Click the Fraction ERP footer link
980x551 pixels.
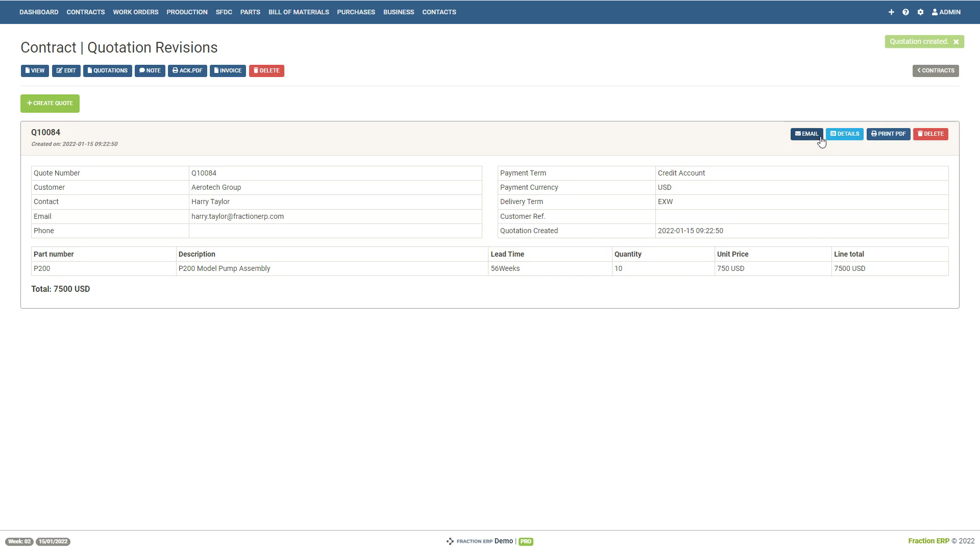[928, 541]
